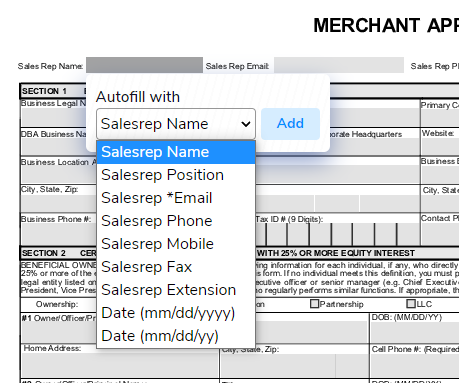Click the Website field
459x383 pixels.
tap(440, 146)
